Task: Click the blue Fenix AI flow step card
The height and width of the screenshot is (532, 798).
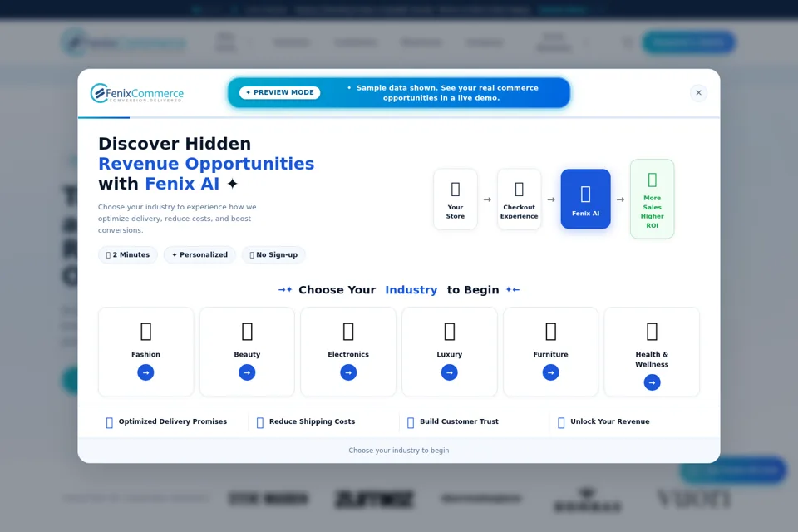Action: [x=586, y=199]
